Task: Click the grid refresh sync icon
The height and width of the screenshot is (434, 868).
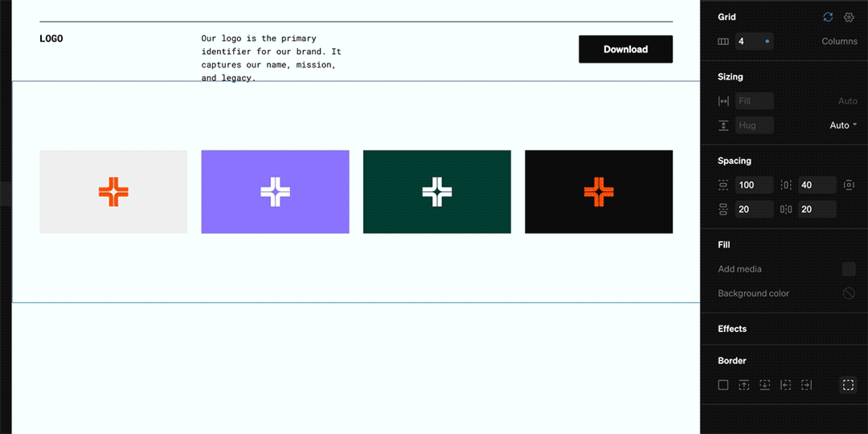Action: (x=828, y=17)
